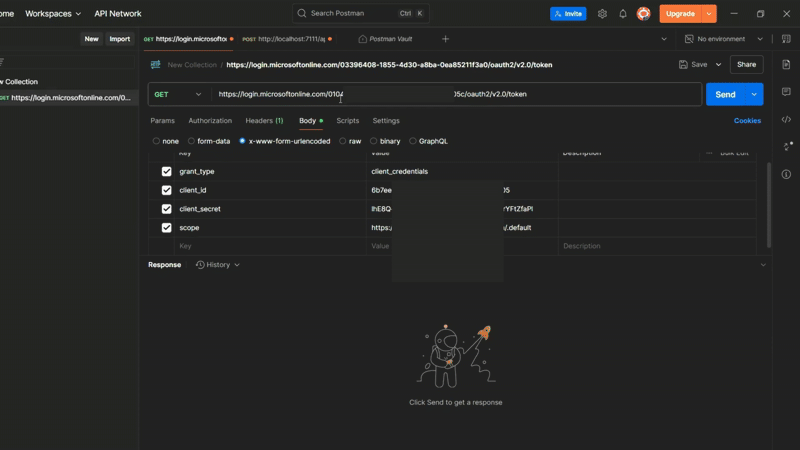Expand the Workspaces menu
Image resolution: width=800 pixels, height=450 pixels.
point(53,14)
